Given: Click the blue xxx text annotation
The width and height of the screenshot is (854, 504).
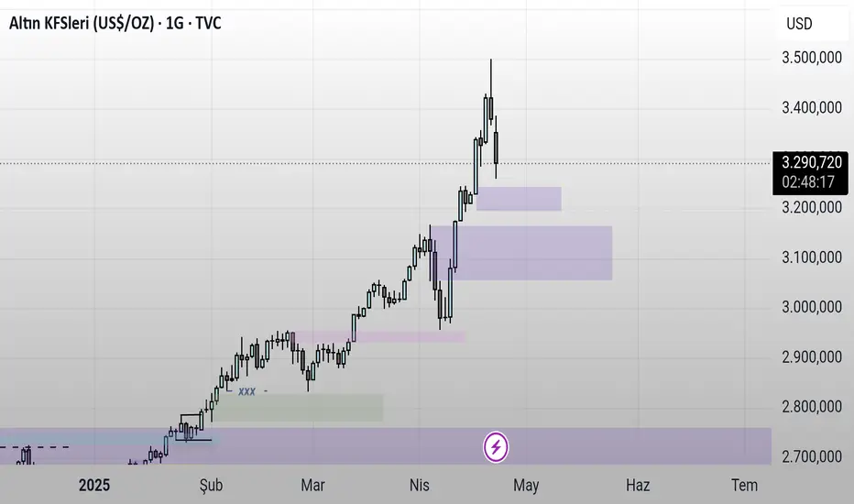Looking at the screenshot, I should click(x=246, y=391).
